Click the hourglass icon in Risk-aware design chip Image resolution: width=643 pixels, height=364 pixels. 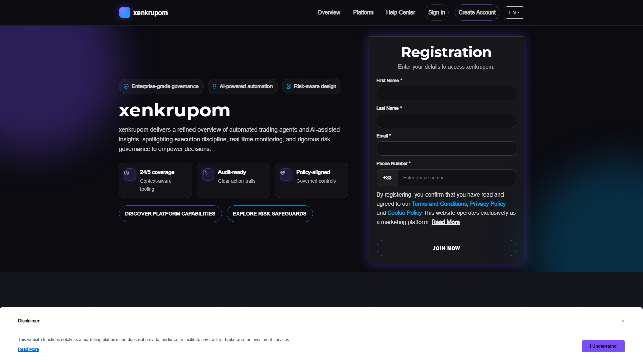pos(289,86)
